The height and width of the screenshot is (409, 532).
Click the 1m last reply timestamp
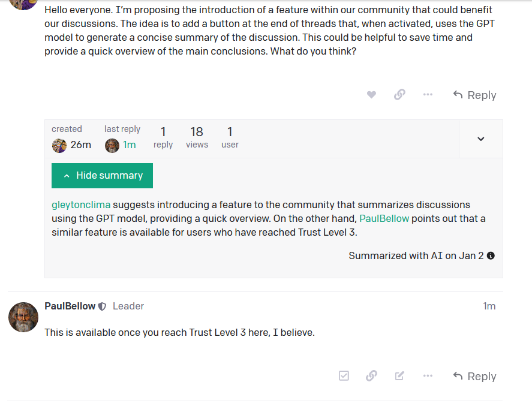[x=128, y=145]
